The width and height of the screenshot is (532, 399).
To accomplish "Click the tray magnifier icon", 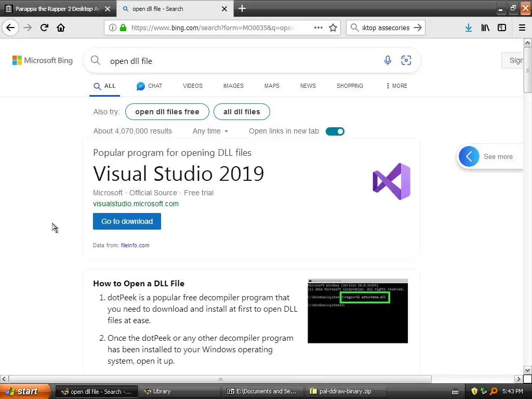I will pyautogui.click(x=494, y=391).
